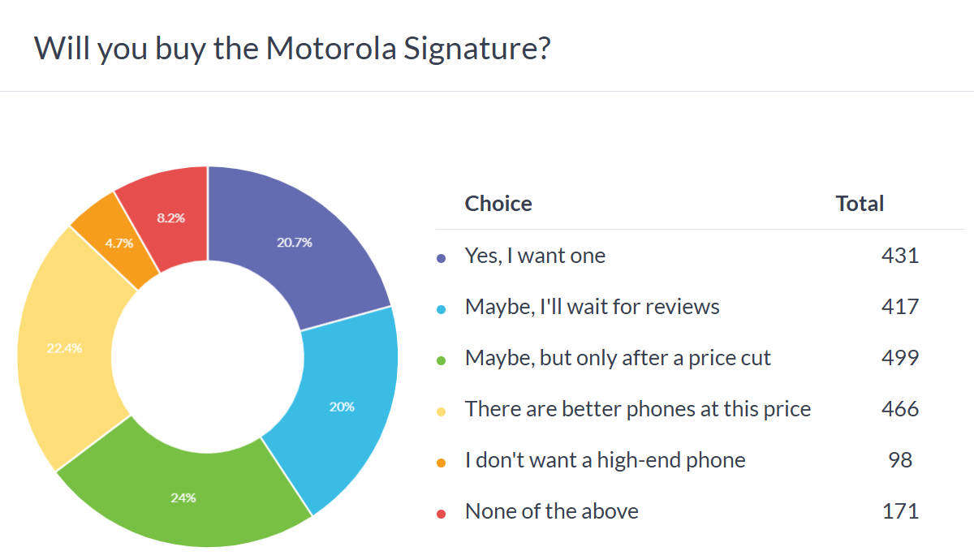Click the 'Total' column header
Viewport: 974px width, 560px height.
coord(860,203)
